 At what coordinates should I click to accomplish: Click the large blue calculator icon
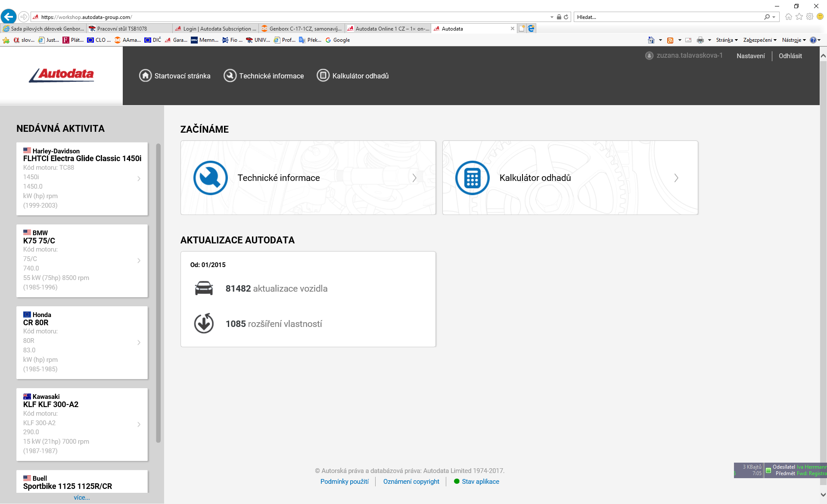(472, 178)
